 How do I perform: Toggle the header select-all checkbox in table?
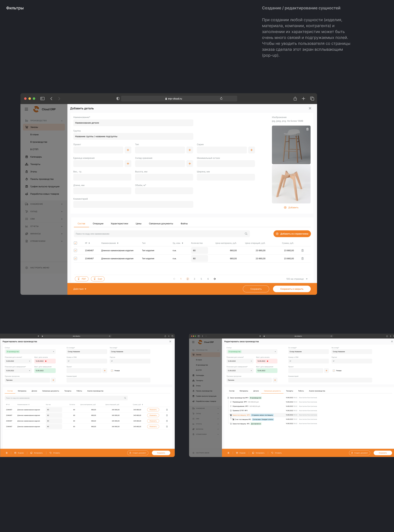point(75,243)
